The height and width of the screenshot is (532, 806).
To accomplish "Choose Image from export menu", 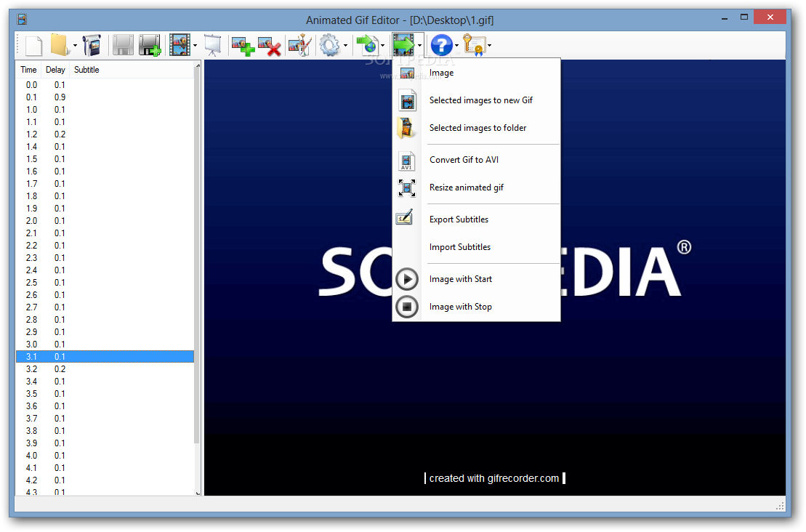I will [477, 73].
